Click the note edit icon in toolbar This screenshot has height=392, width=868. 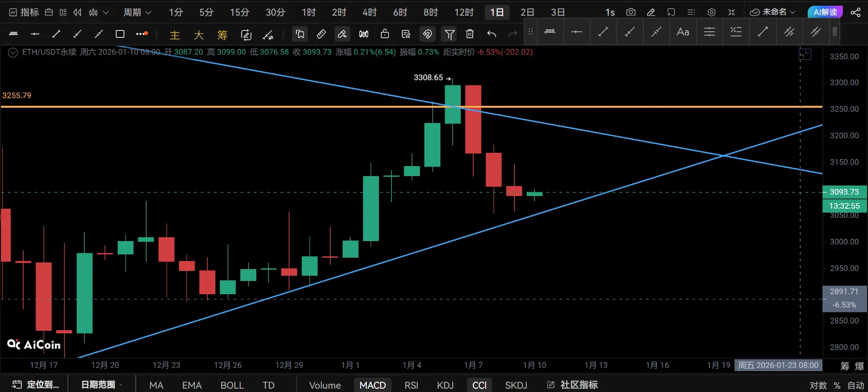(406, 34)
